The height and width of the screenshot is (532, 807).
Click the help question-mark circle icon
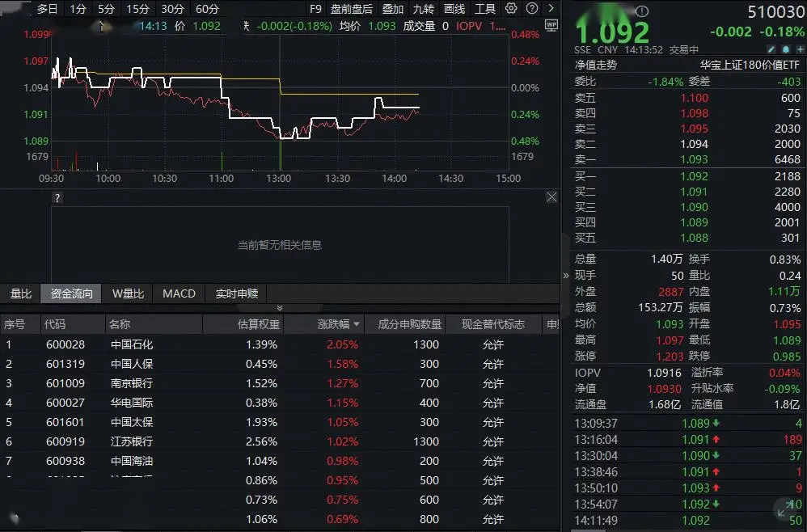point(531,9)
